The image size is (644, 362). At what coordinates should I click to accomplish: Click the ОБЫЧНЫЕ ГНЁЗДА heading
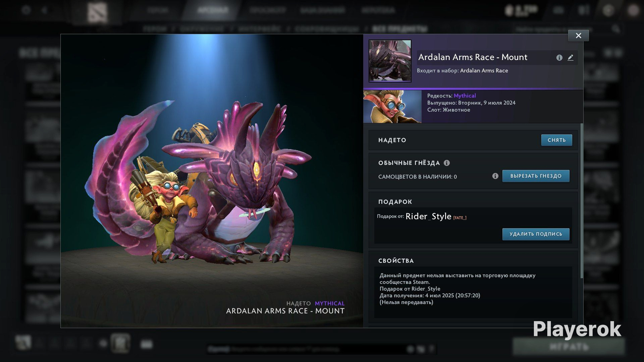click(409, 163)
